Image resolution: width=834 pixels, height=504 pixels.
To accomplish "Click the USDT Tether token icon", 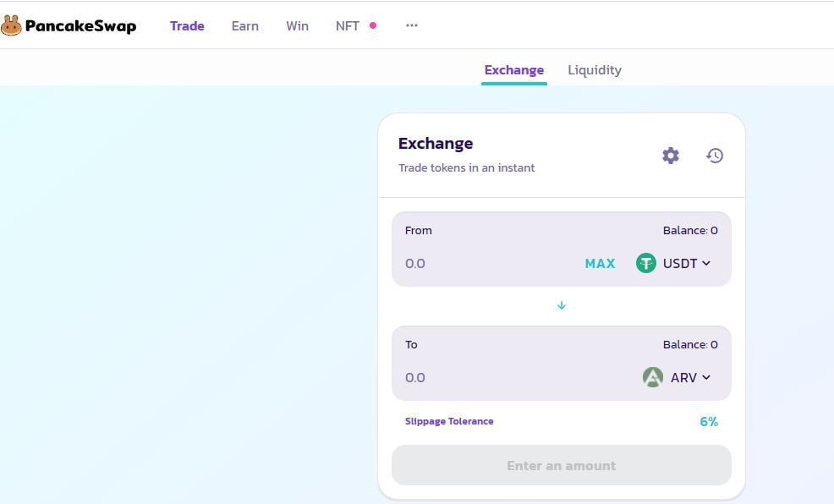I will (646, 264).
